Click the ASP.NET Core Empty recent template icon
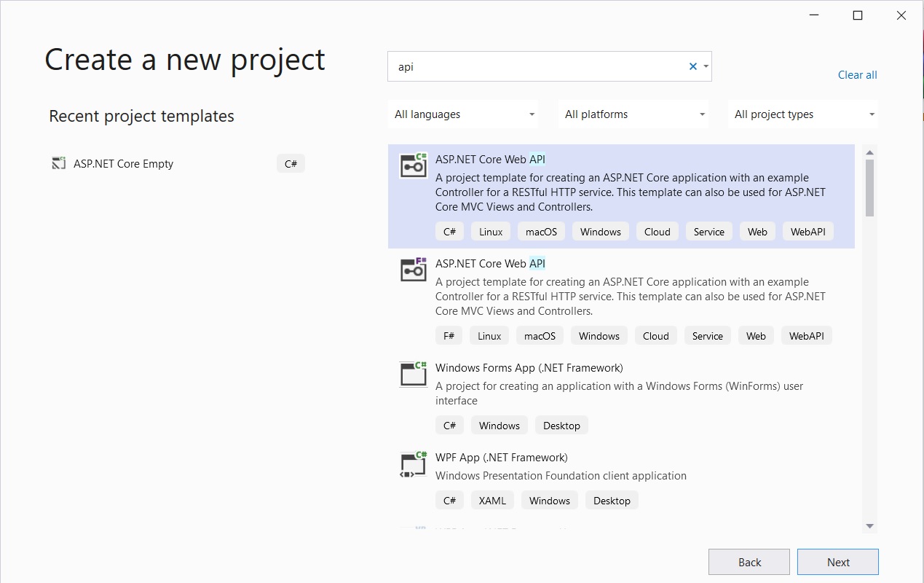The height and width of the screenshot is (583, 924). click(59, 163)
